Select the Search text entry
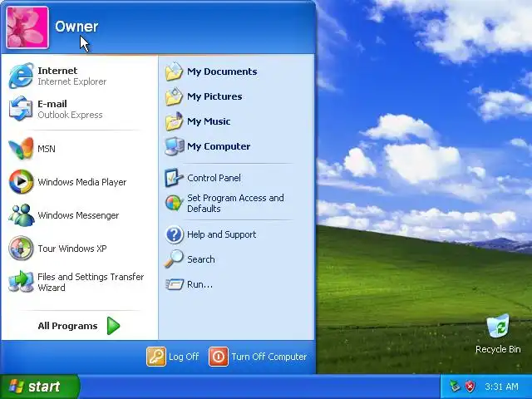 coord(201,259)
